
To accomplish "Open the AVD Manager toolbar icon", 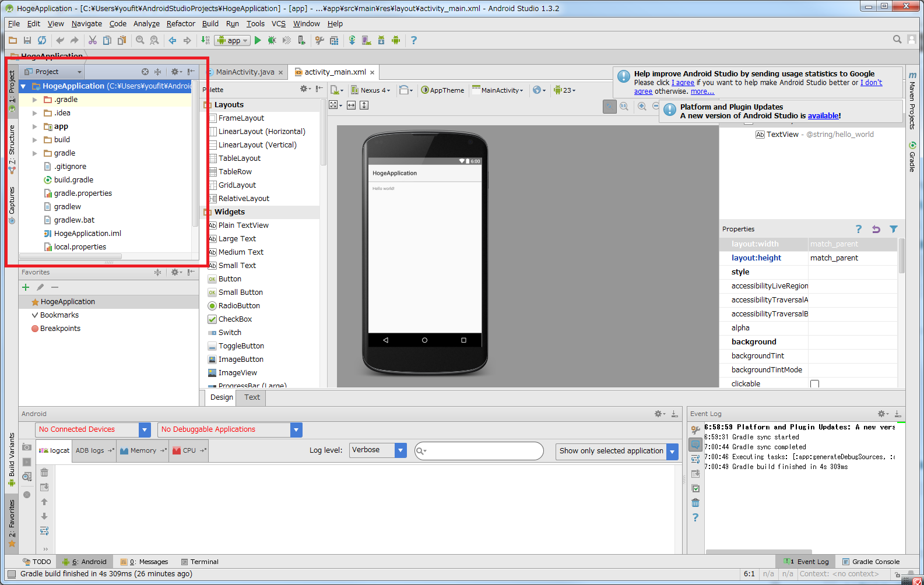I will point(367,40).
